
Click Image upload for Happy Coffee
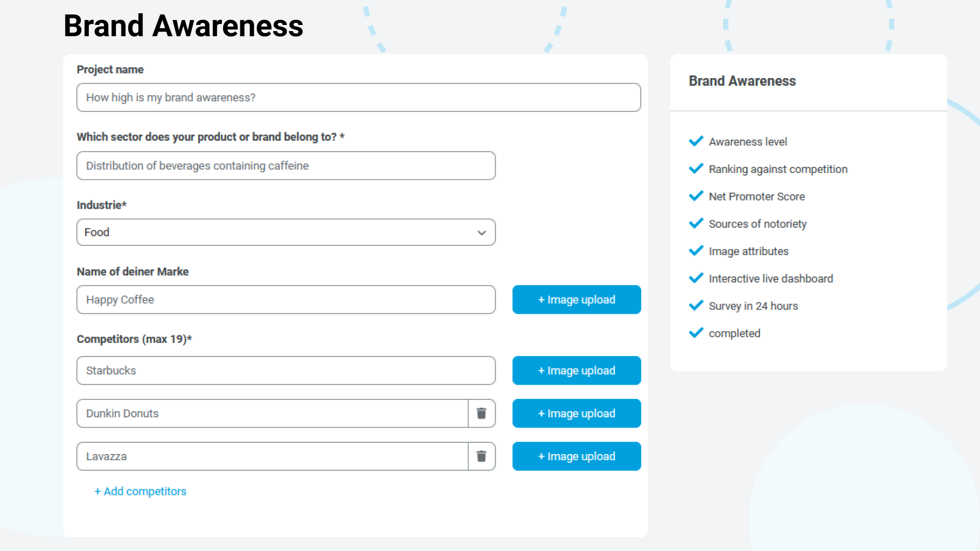click(x=576, y=299)
